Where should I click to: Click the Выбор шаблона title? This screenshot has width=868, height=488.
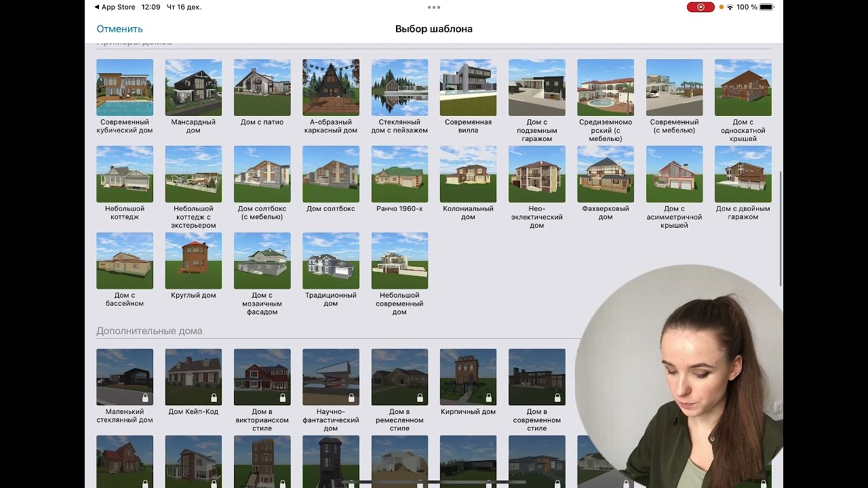point(434,29)
